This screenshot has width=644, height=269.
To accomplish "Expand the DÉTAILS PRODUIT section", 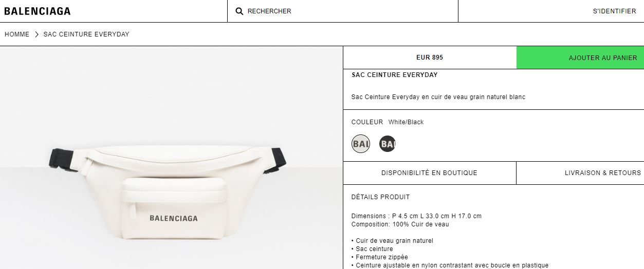I will (x=381, y=197).
